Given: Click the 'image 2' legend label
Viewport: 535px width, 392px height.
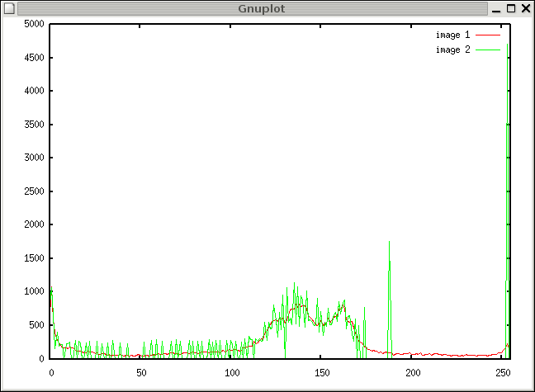Looking at the screenshot, I should (x=452, y=50).
